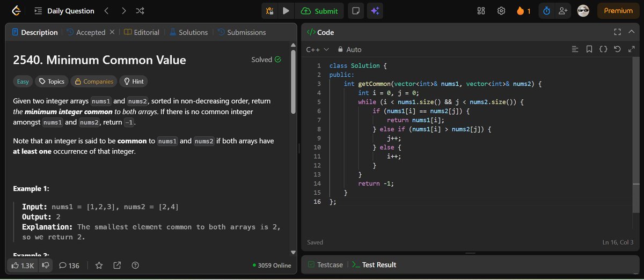Reveal the Hint
The image size is (644, 280).
click(x=134, y=82)
